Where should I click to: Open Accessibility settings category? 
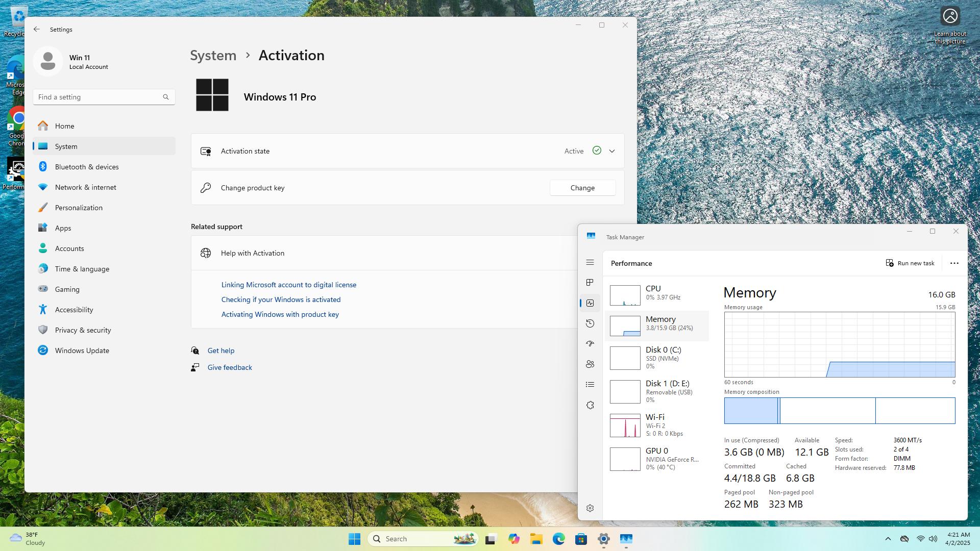(x=104, y=310)
